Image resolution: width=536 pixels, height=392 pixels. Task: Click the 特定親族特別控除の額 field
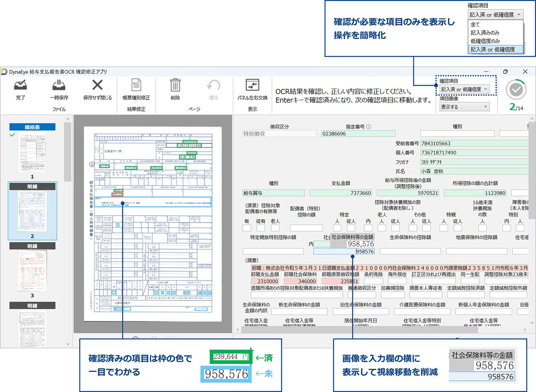click(x=273, y=251)
